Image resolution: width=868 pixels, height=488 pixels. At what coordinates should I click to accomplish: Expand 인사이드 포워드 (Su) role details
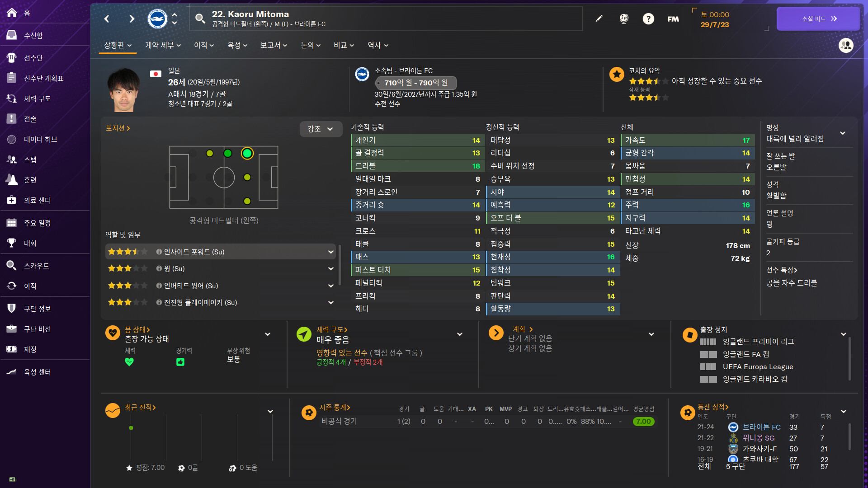click(331, 252)
